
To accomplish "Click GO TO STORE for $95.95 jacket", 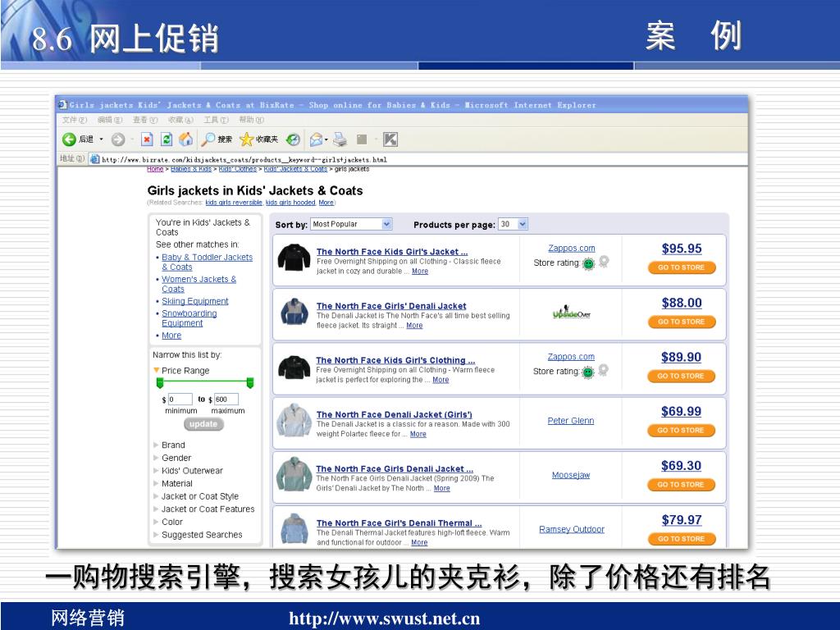I will tap(682, 267).
